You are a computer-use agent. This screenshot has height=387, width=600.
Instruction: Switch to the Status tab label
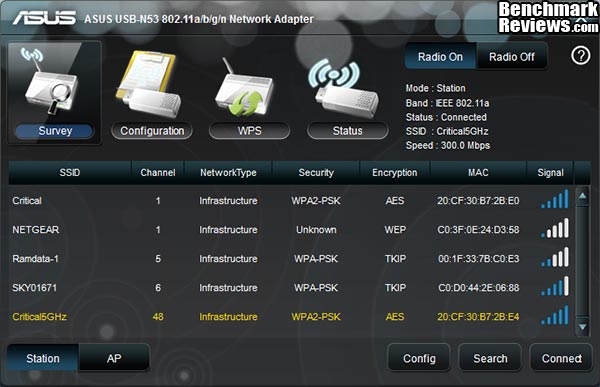pos(347,131)
